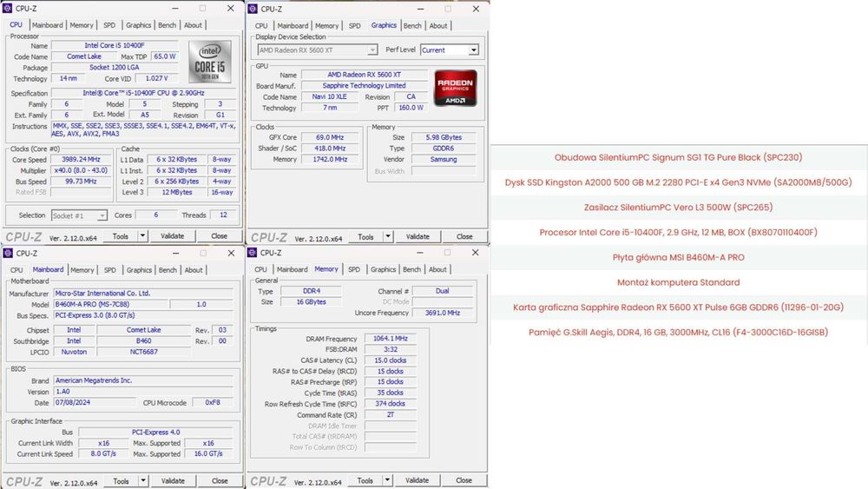The width and height of the screenshot is (868, 489).
Task: Click the Manufacturer field Micro-Star International Co. Ltd.
Action: pos(143,294)
